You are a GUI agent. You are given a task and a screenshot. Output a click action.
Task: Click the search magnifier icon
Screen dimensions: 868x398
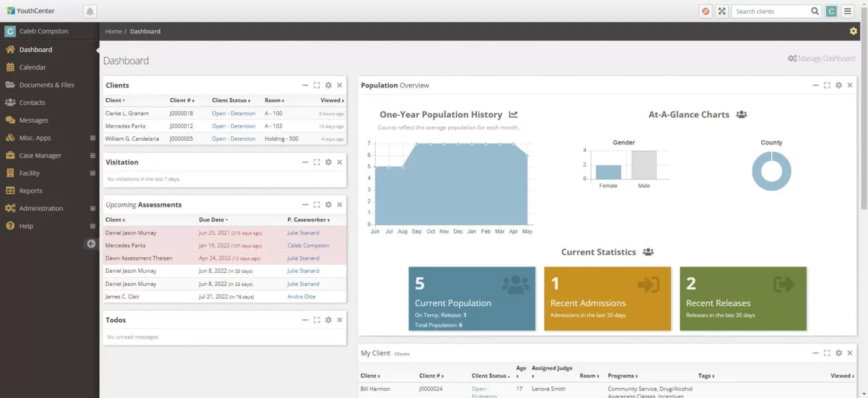(815, 11)
